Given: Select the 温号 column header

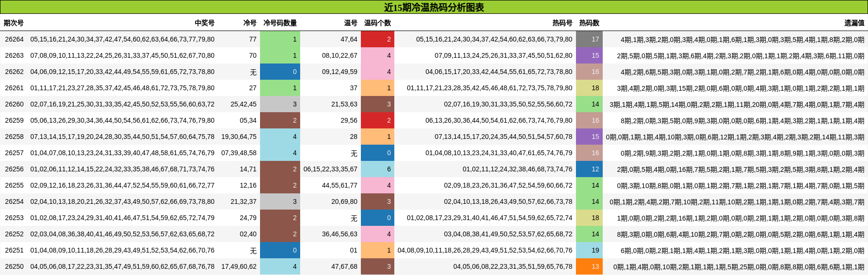Looking at the screenshot, I should tap(351, 23).
